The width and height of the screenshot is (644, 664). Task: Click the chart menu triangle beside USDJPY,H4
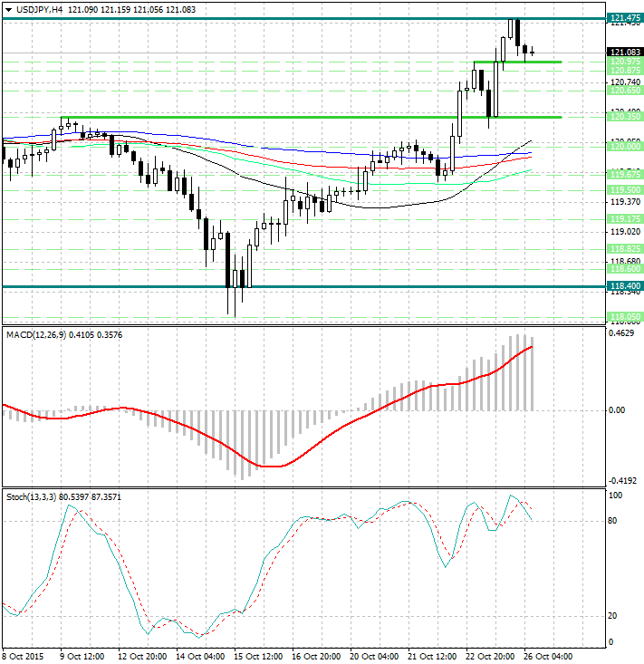[8, 10]
